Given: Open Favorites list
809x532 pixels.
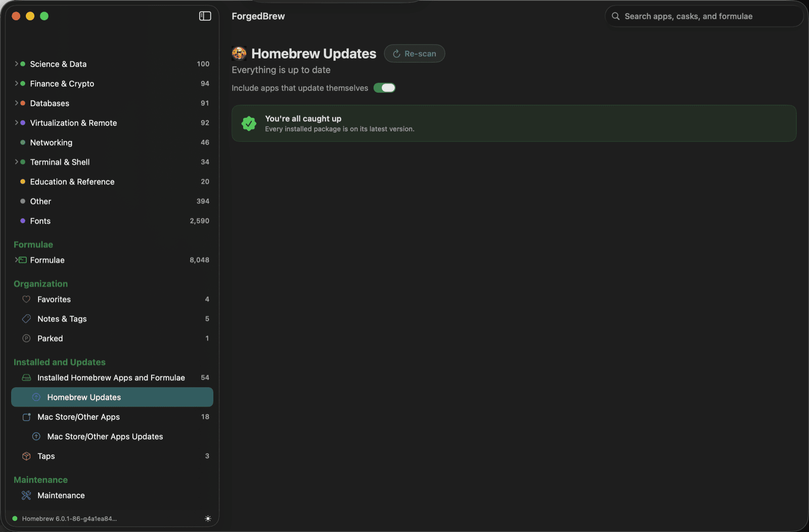Looking at the screenshot, I should 112,299.
